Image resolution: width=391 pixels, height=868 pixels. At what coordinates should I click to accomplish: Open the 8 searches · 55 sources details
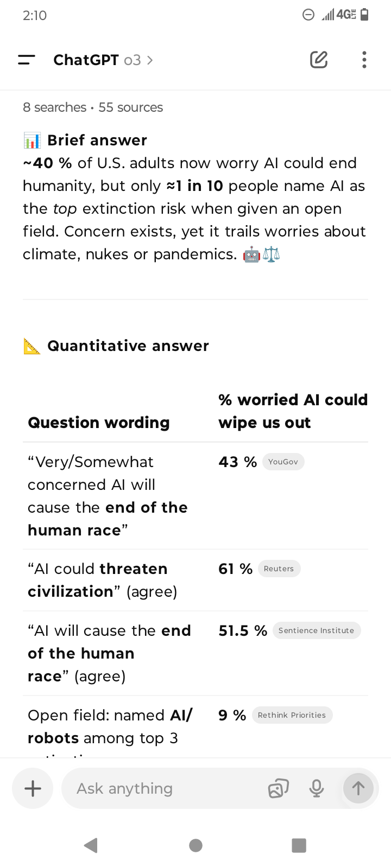pyautogui.click(x=93, y=107)
